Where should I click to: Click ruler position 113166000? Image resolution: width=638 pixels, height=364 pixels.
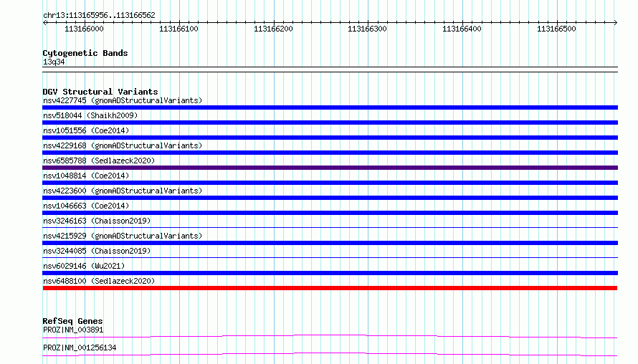click(84, 29)
